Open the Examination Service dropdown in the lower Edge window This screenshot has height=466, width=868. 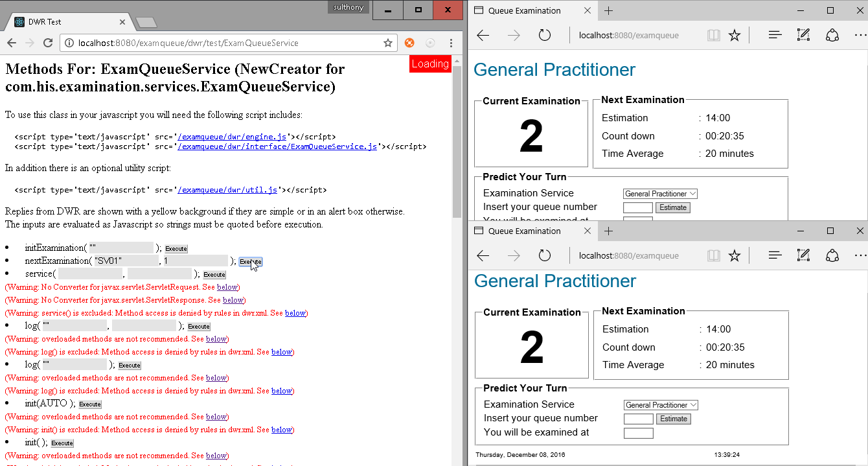(661, 405)
